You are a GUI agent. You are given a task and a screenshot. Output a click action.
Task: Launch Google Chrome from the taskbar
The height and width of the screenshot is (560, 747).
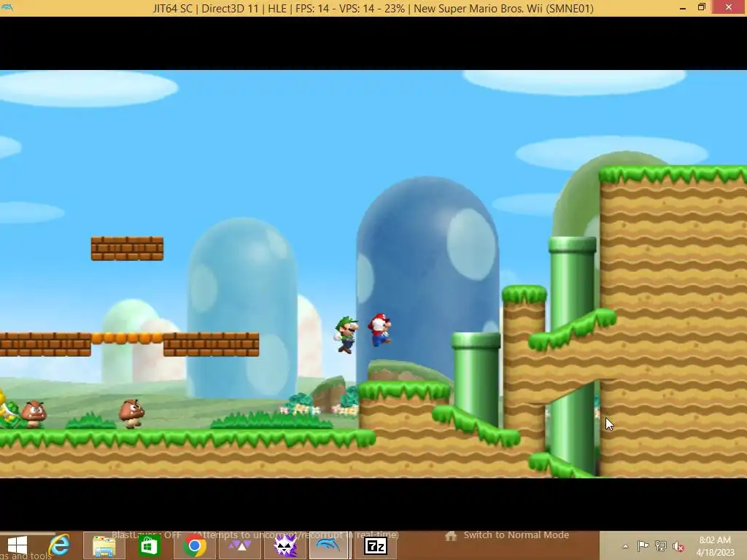coord(194,545)
